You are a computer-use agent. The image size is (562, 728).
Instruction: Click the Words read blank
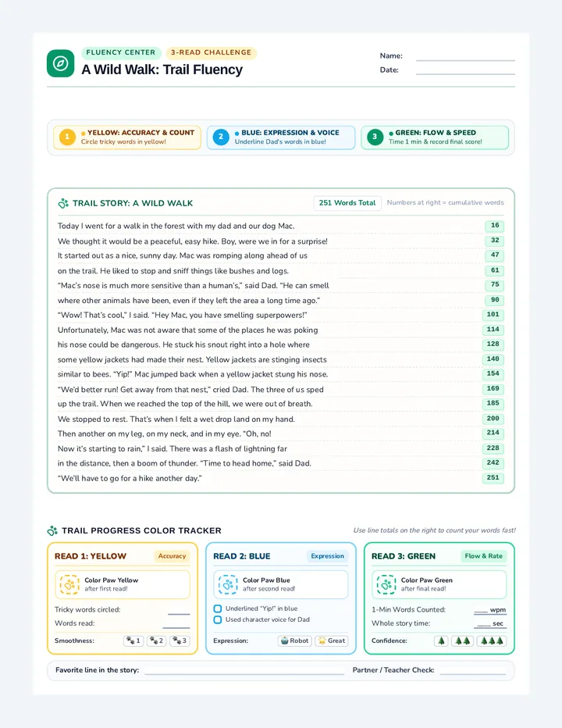[176, 623]
